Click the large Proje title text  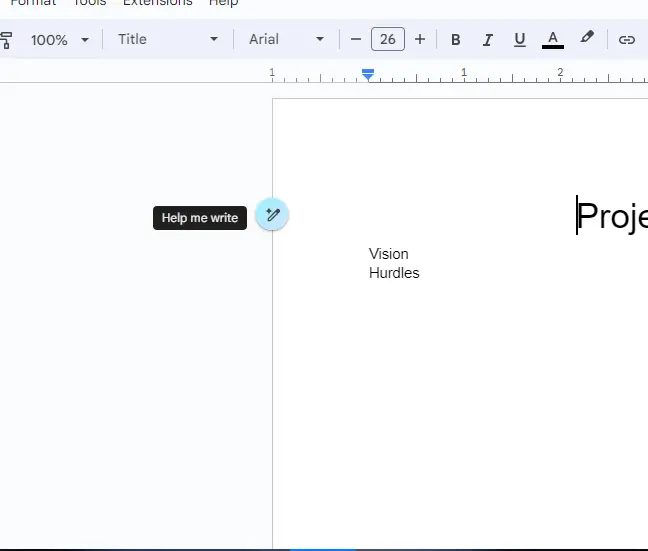click(x=612, y=217)
